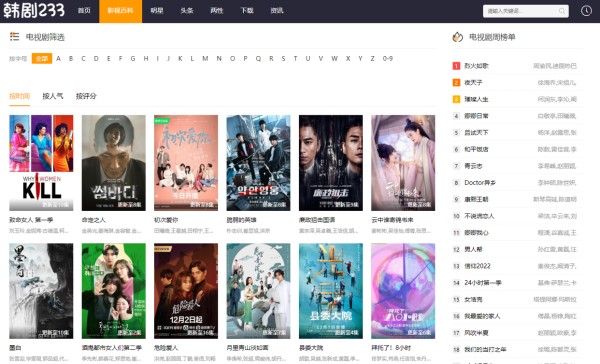Click the title 初次爱你 under poster

(x=166, y=220)
